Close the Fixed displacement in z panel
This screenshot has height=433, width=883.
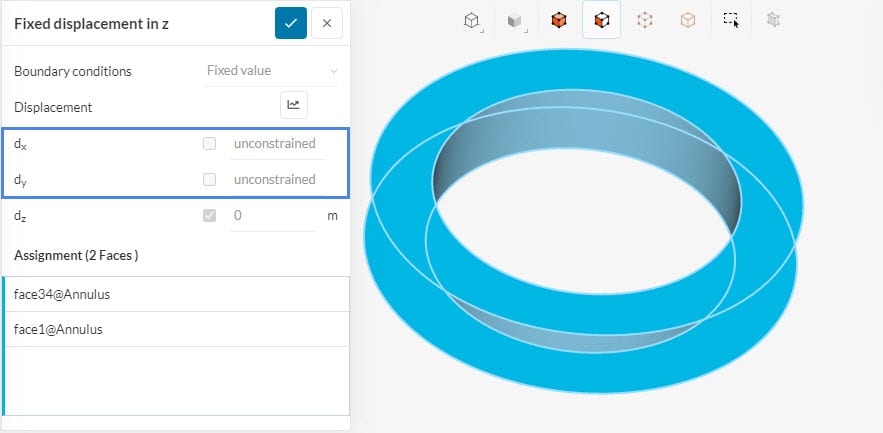click(x=326, y=23)
